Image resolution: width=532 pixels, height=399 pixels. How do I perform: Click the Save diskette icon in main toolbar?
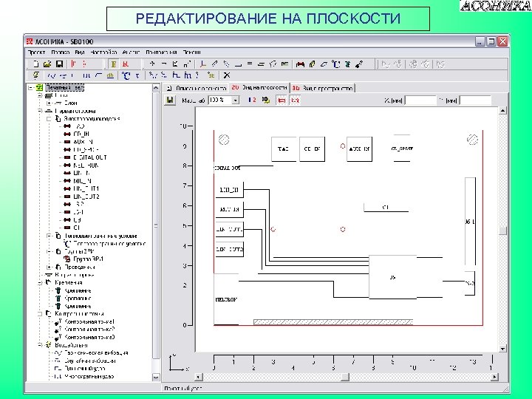(59, 64)
